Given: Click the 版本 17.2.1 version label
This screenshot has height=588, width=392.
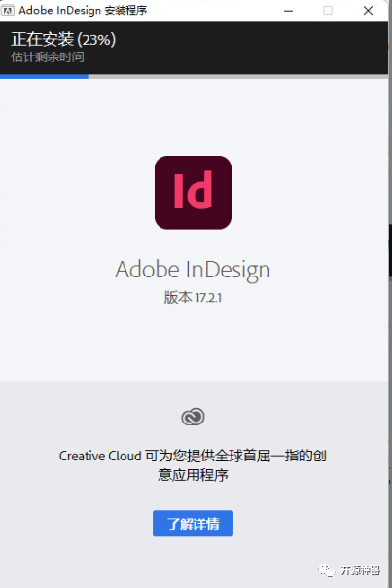Looking at the screenshot, I should tap(193, 298).
